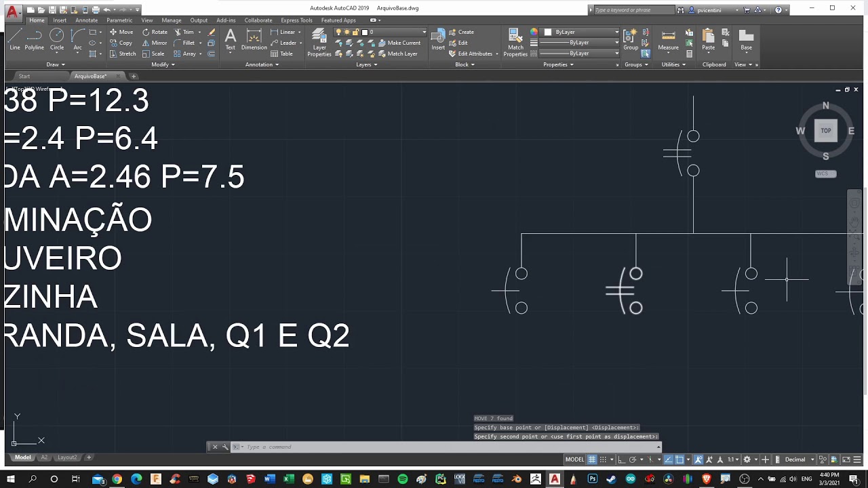The image size is (868, 488).
Task: Start the Stretch command
Action: click(x=123, y=54)
